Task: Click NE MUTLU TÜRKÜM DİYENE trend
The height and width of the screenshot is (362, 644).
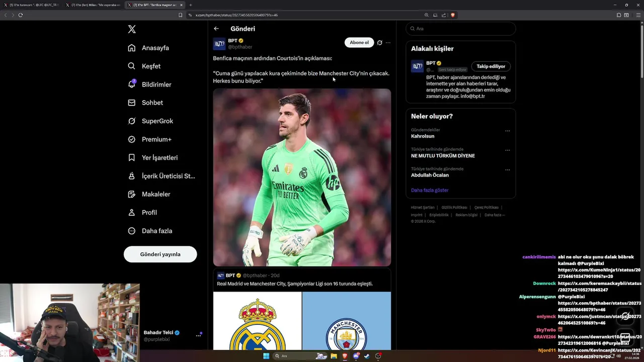Action: [443, 156]
